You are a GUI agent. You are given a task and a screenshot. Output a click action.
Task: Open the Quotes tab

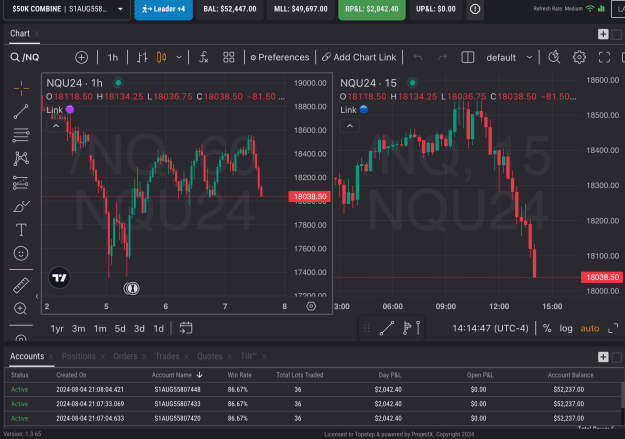pos(210,356)
